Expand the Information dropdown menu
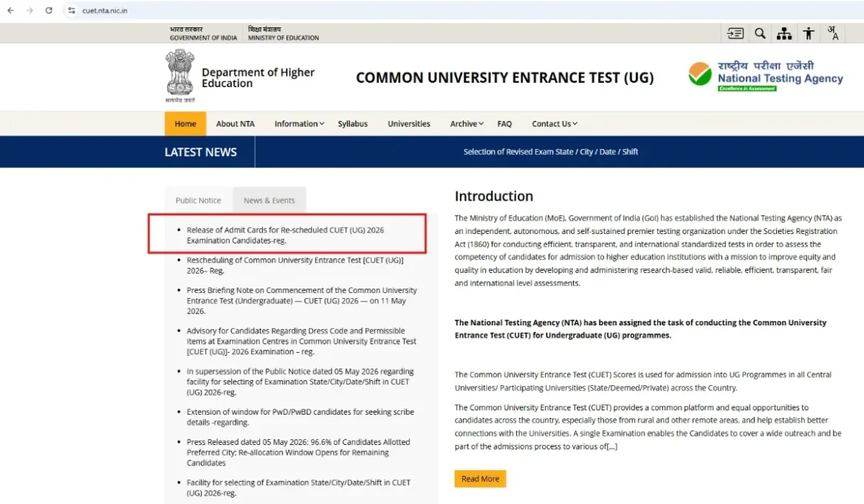Viewport: 864px width, 504px height. pyautogui.click(x=299, y=124)
